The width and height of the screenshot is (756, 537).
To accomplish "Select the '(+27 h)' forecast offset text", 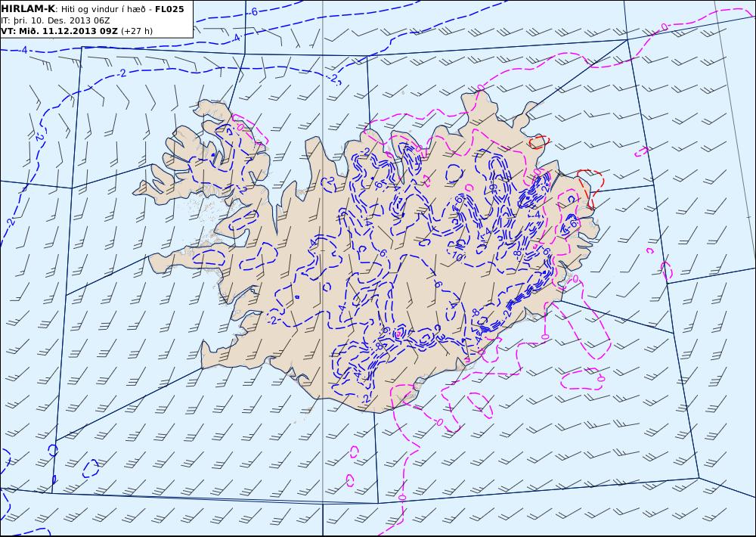I will coord(136,31).
